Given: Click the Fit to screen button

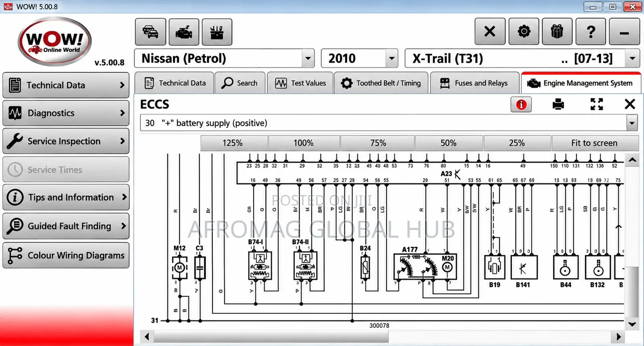Looking at the screenshot, I should pos(595,143).
